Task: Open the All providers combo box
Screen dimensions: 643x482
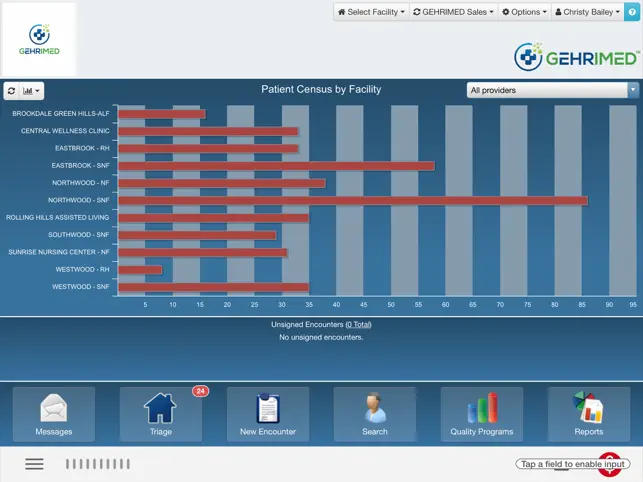Action: coord(552,90)
